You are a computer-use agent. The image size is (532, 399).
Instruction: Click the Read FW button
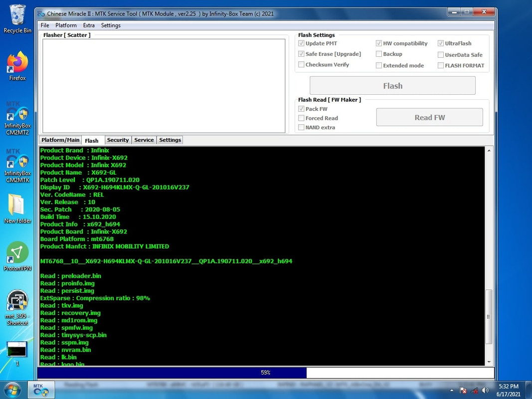(x=429, y=117)
